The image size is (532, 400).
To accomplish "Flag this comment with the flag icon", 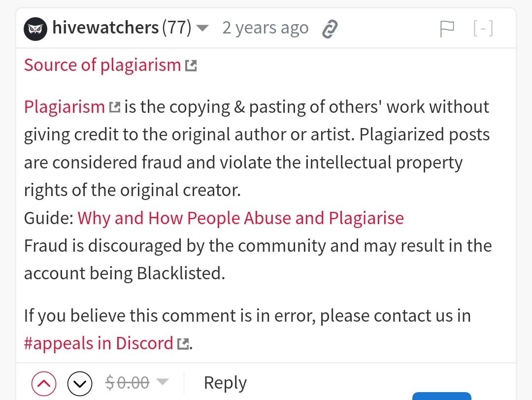I will pos(446,29).
